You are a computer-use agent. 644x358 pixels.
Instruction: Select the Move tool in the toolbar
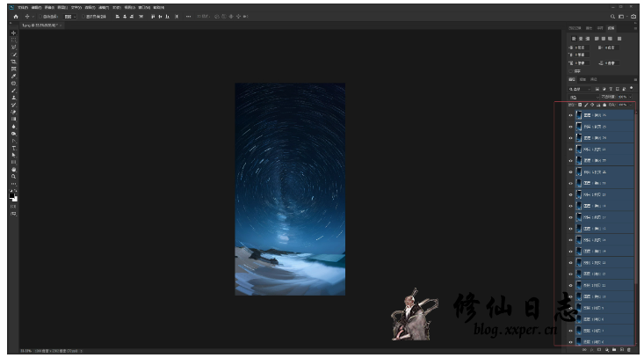[x=13, y=33]
